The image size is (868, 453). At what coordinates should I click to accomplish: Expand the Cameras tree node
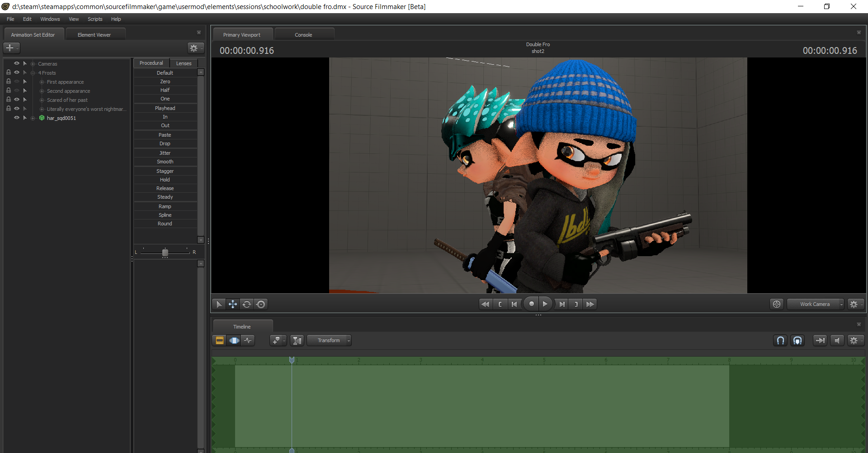(x=33, y=64)
